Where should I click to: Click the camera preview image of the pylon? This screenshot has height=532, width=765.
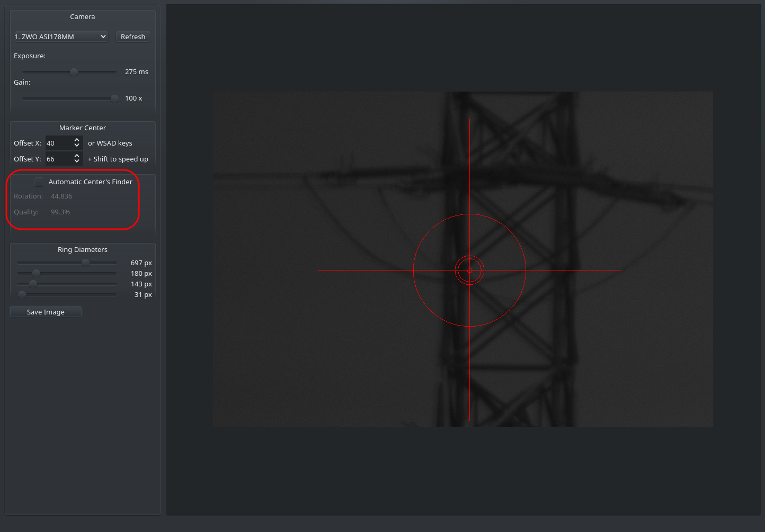pos(462,259)
